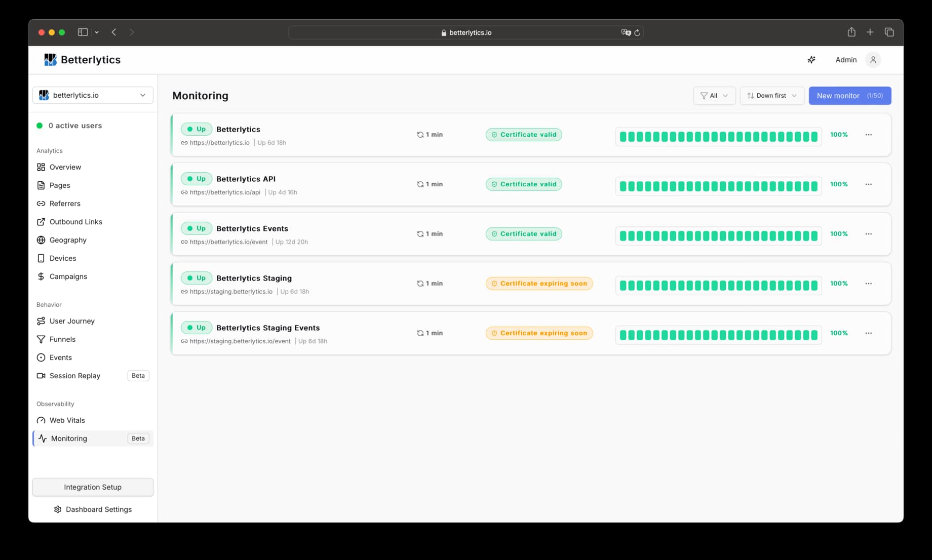Click the Monitoring waveform icon
Image resolution: width=932 pixels, height=560 pixels.
coord(42,438)
